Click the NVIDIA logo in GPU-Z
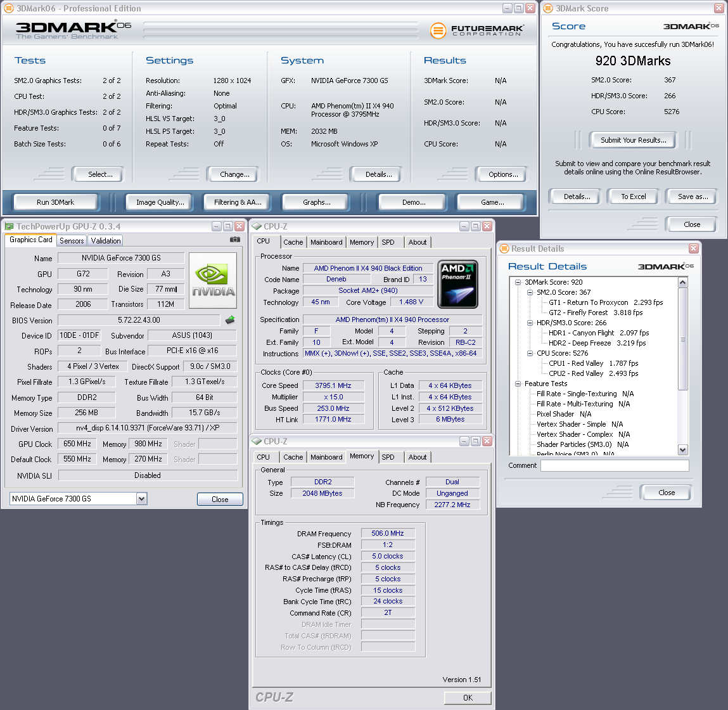This screenshot has height=710, width=728. pyautogui.click(x=213, y=280)
